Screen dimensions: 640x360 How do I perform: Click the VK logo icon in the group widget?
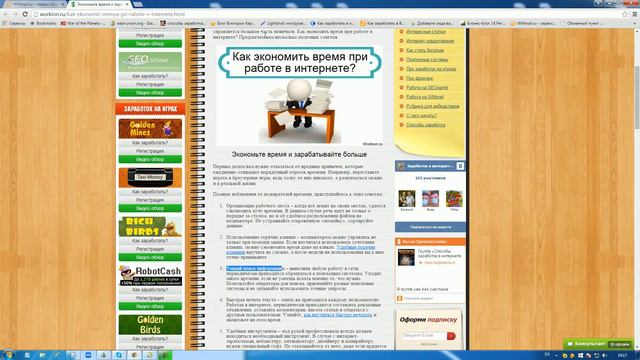point(460,166)
